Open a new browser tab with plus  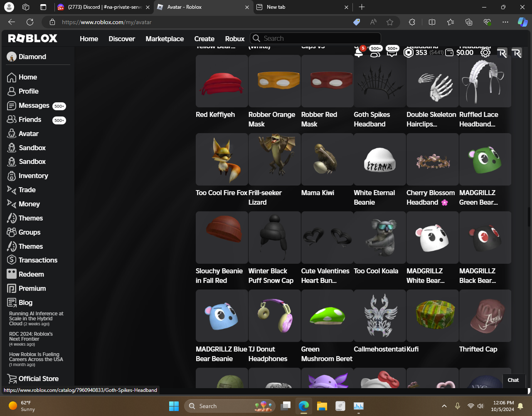coord(362,7)
